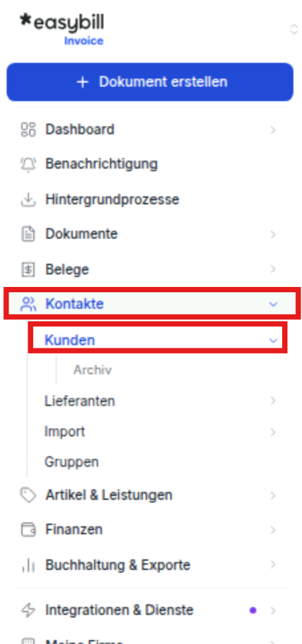
Task: Expand the Import submenu arrow
Action: pyautogui.click(x=273, y=432)
